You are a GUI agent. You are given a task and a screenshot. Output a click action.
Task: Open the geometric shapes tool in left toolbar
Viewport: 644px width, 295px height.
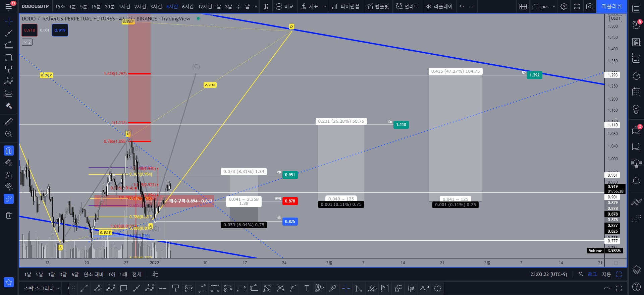tap(9, 57)
